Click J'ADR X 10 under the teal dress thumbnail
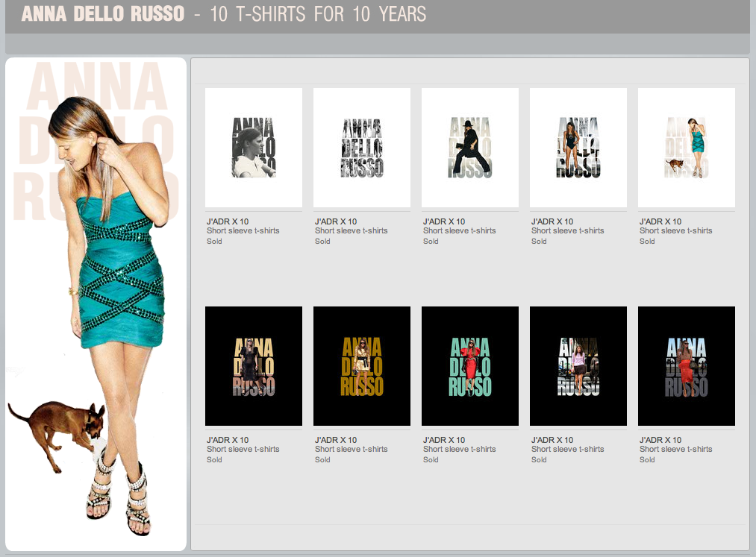756x557 pixels. point(660,221)
